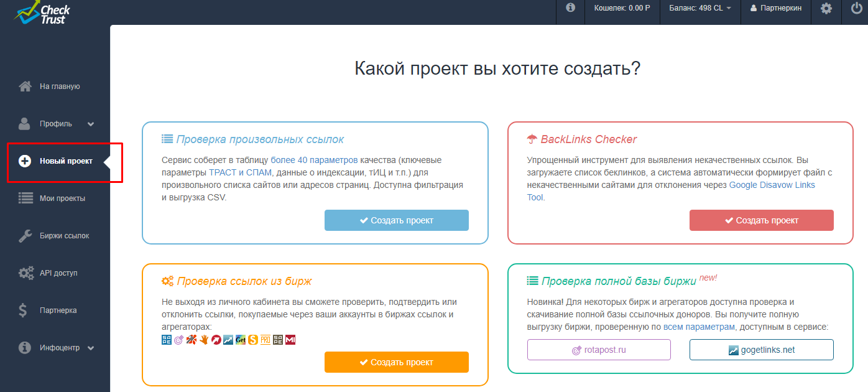Create project in red BackLinks Checker card

[x=762, y=220]
